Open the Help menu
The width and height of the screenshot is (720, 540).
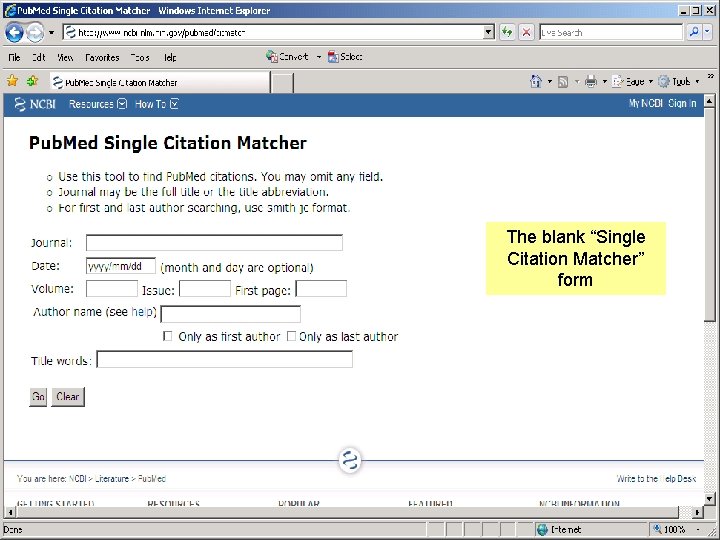coord(170,57)
